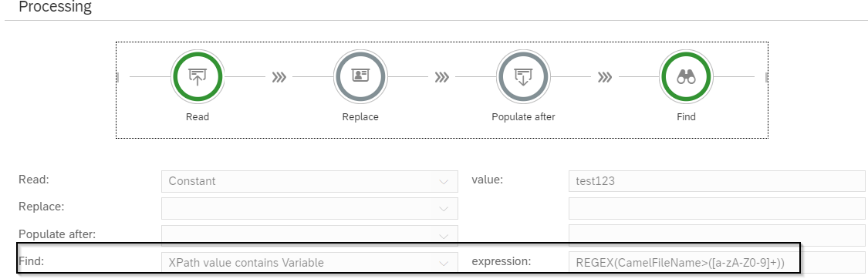Screen dimensions: 868x279
Task: Click the empty input field beside Replace
Action: [x=718, y=209]
